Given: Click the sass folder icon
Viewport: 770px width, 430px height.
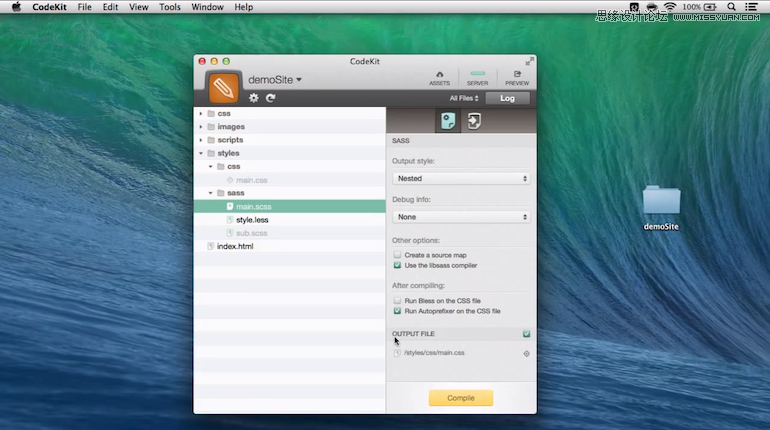Looking at the screenshot, I should (x=221, y=193).
